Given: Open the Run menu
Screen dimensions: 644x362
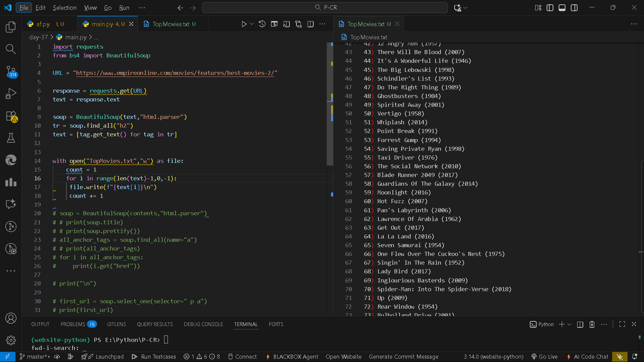Looking at the screenshot, I should (x=124, y=8).
